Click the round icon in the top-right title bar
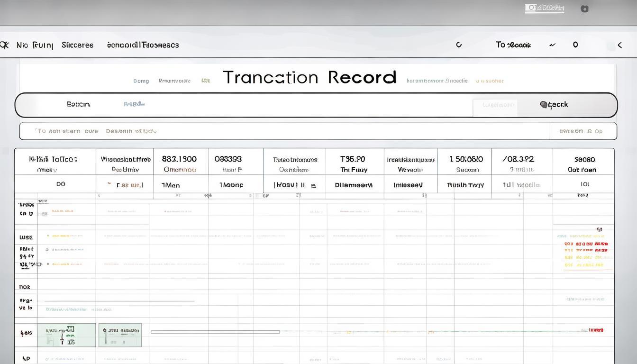 (x=584, y=9)
